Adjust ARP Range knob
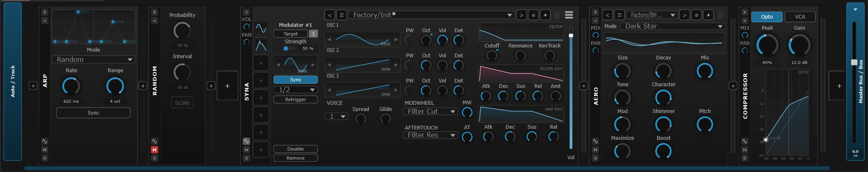868x172 pixels. click(x=115, y=86)
